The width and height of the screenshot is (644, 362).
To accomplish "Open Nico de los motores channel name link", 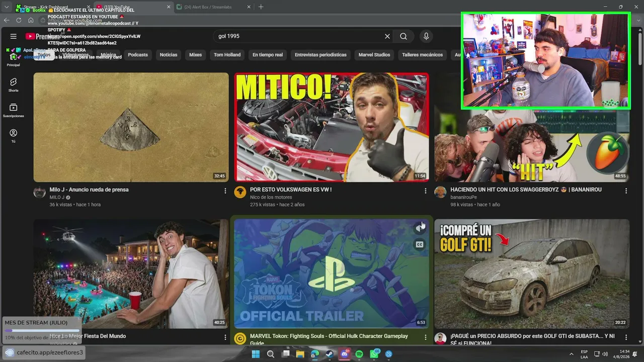I will (271, 197).
